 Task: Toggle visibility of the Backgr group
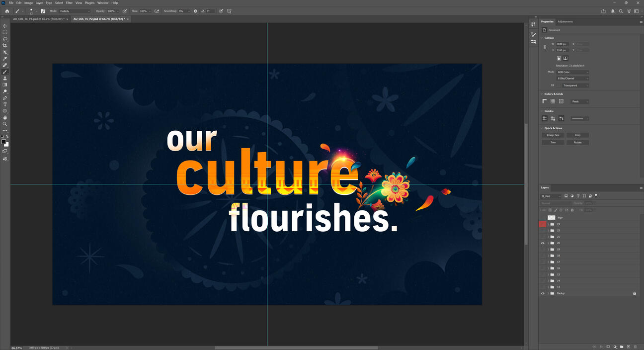coord(543,293)
